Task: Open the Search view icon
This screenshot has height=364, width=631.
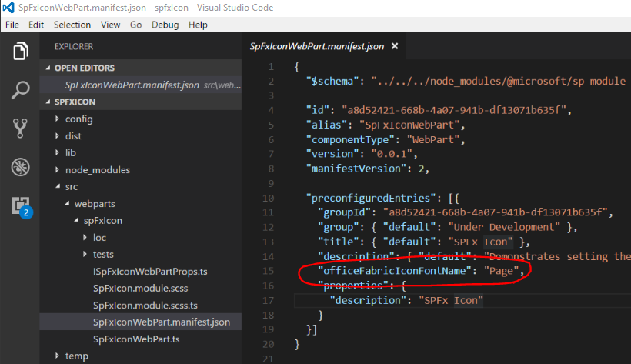Action: coord(20,90)
